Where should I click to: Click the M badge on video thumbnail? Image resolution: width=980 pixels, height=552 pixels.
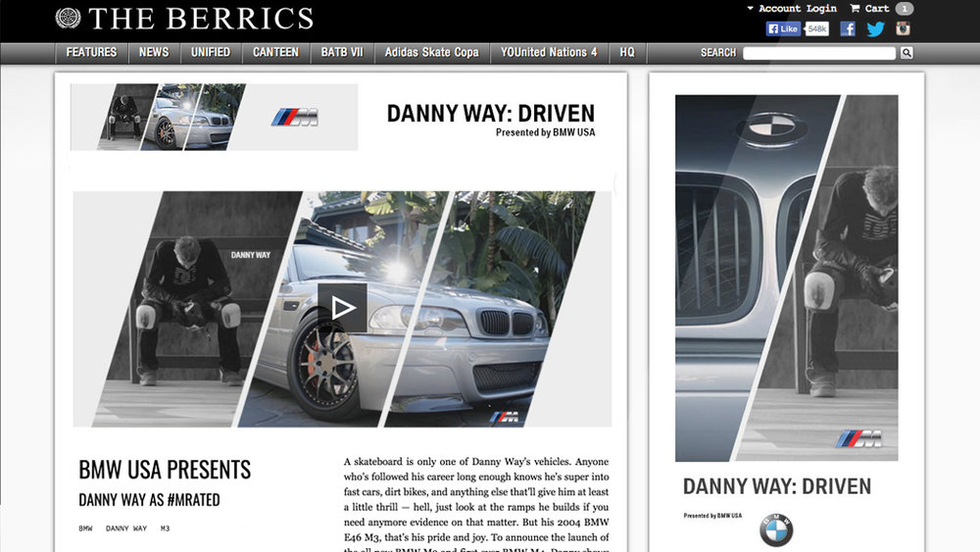point(504,418)
